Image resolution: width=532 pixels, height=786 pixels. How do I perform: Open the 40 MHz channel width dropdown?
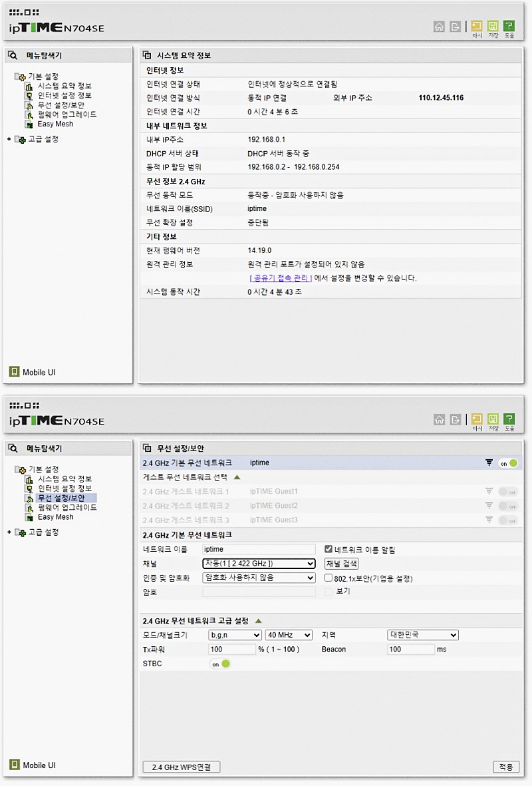tap(289, 635)
